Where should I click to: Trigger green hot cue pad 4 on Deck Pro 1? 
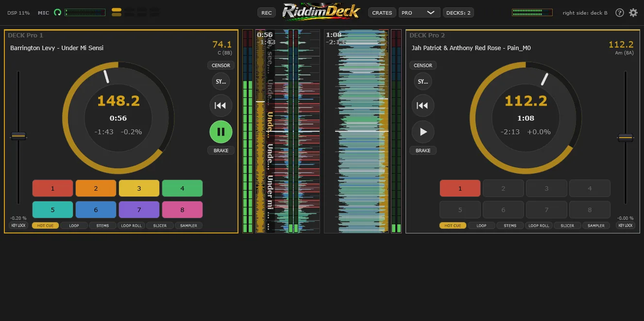click(182, 188)
